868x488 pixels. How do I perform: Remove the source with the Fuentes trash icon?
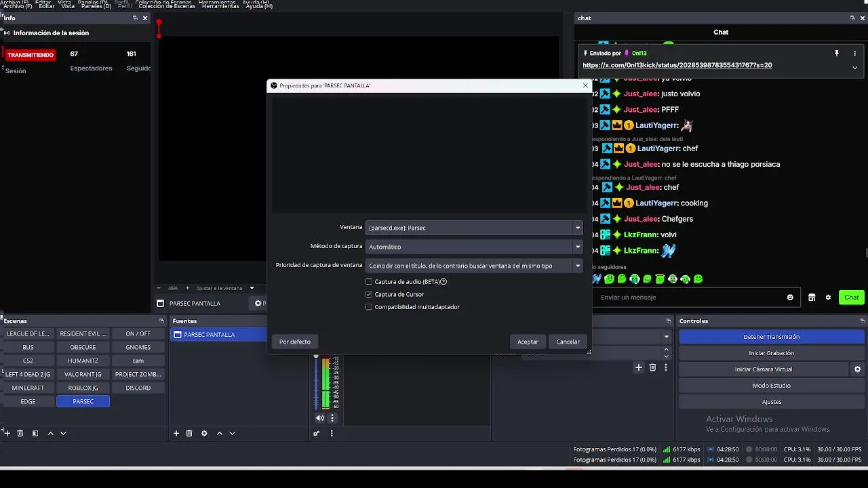tap(189, 433)
